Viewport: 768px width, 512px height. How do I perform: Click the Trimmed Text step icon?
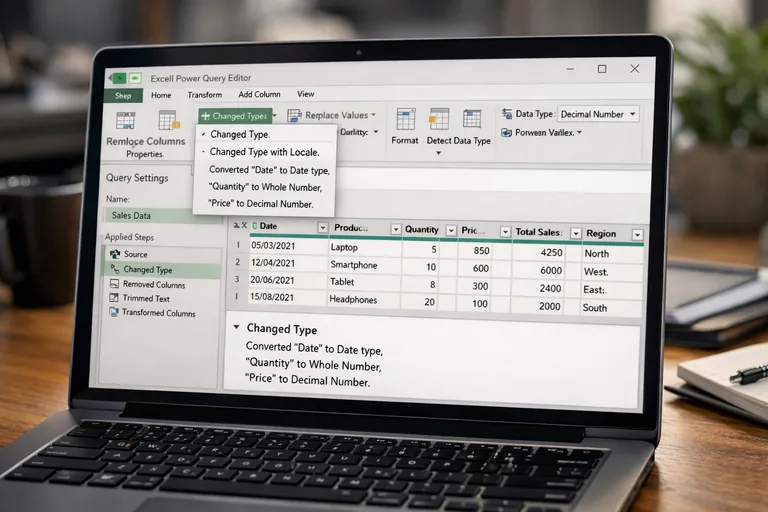[114, 297]
